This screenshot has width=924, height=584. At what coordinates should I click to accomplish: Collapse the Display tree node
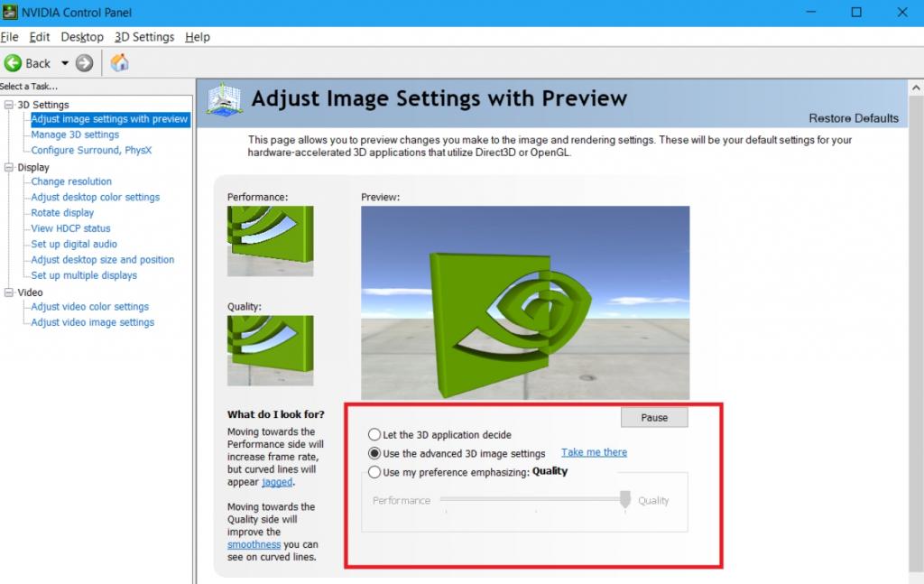pyautogui.click(x=9, y=167)
